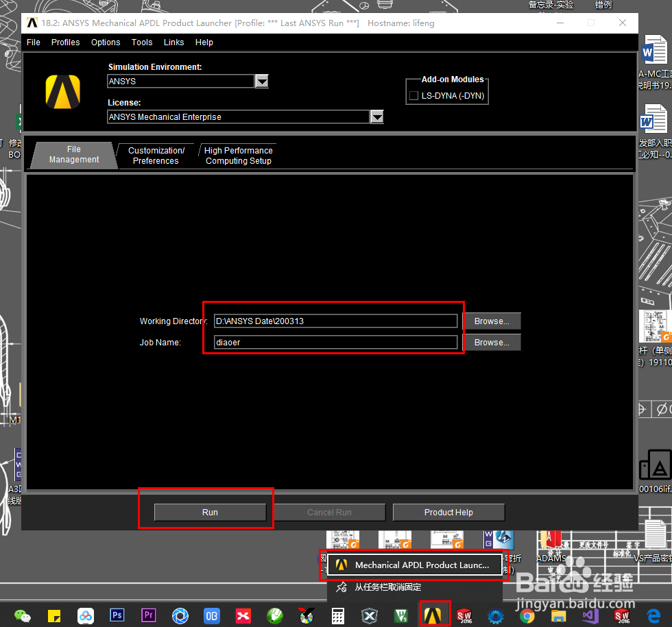Open Photoshop from the taskbar
Screen dimensions: 672x627
pyautogui.click(x=117, y=615)
